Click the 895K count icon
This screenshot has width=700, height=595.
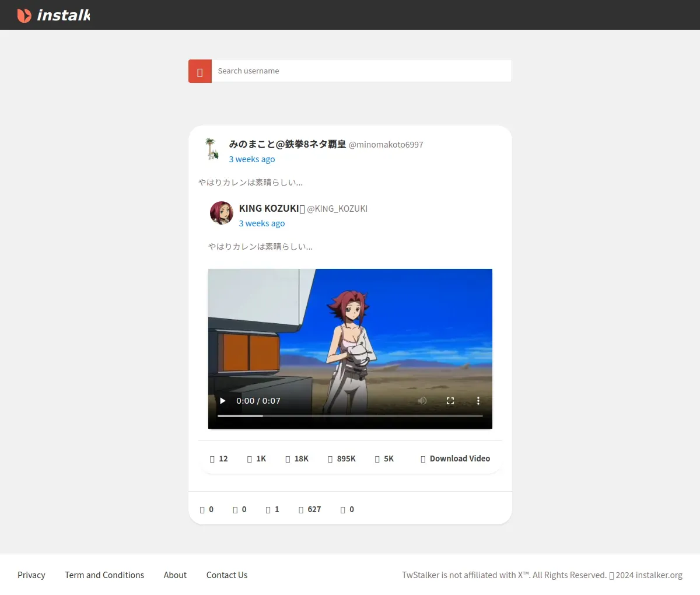coord(330,459)
